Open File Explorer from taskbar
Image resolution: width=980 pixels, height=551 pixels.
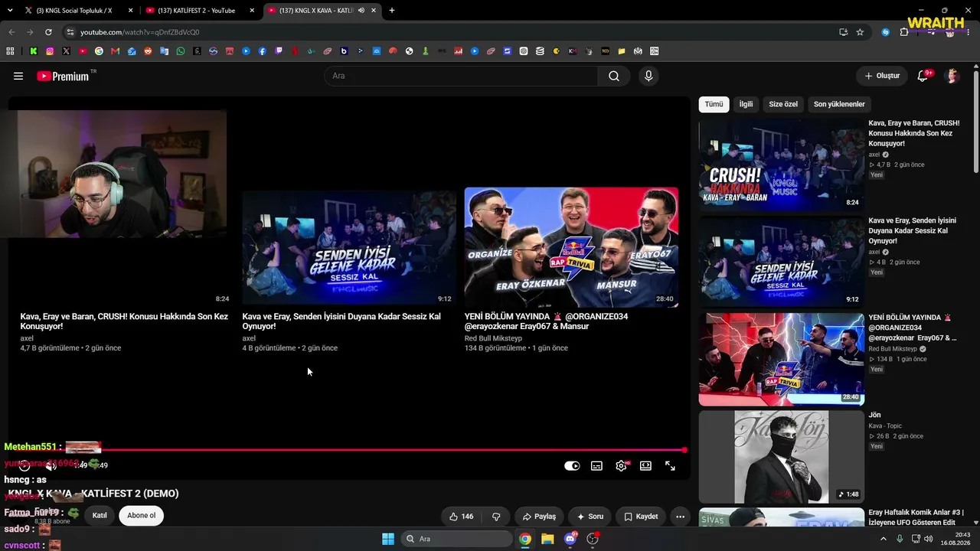547,539
